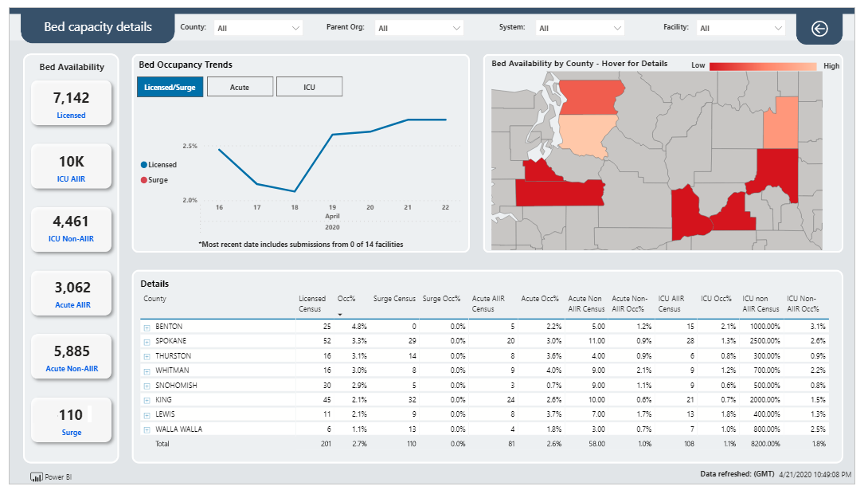Select the 3,062 Acute AIIR card
868x494 pixels.
coord(72,293)
